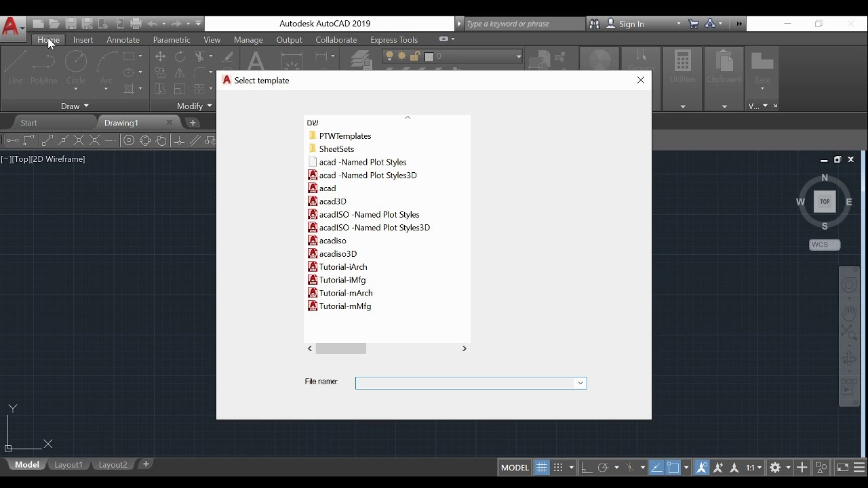Screen dimensions: 868x488
Task: Toggle Isometric drafting in status bar
Action: [x=630, y=468]
